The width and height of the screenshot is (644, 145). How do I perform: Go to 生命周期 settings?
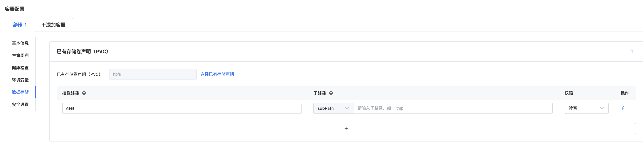point(20,56)
